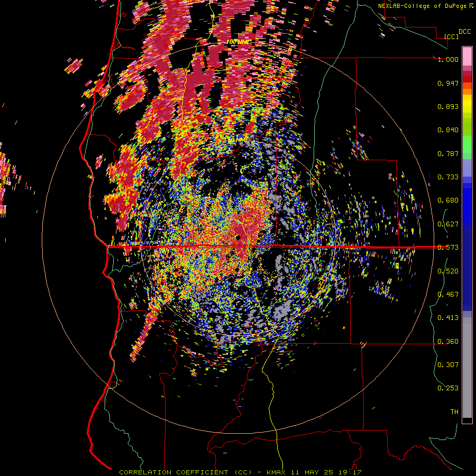Click the CORRELATION COEFFICIENT (CC) caption text

coord(185,472)
